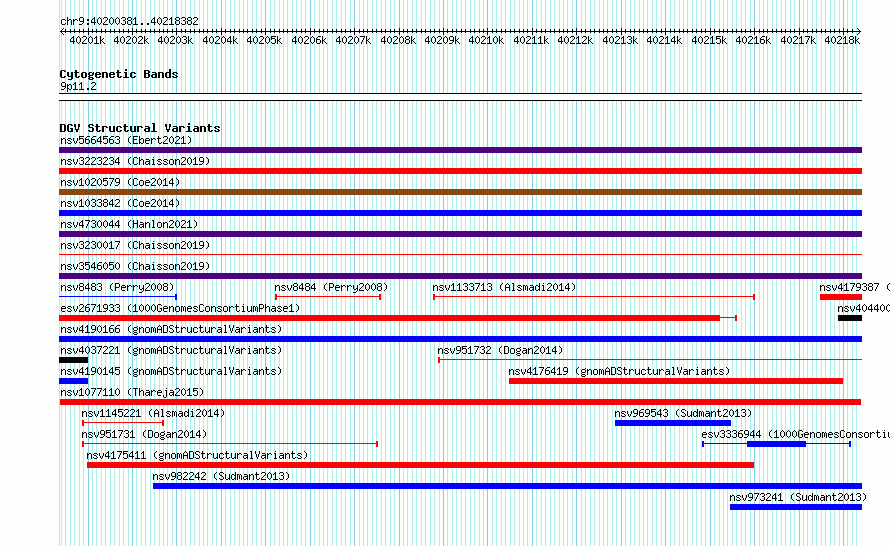
Task: Select the short red nsv4179387 bar
Action: (x=841, y=297)
